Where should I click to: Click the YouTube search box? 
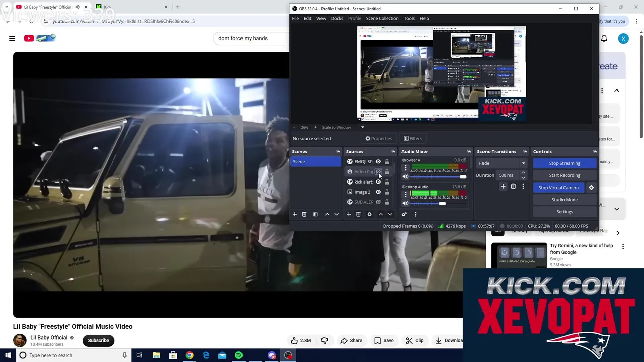[252, 38]
